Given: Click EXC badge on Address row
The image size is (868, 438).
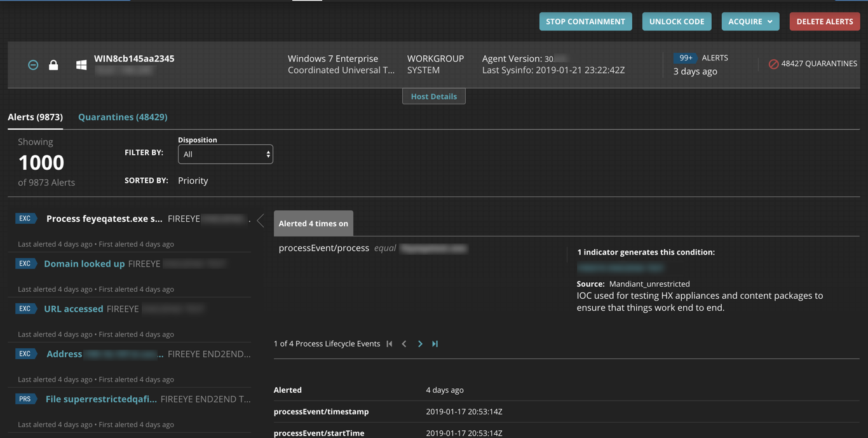Looking at the screenshot, I should [x=25, y=354].
